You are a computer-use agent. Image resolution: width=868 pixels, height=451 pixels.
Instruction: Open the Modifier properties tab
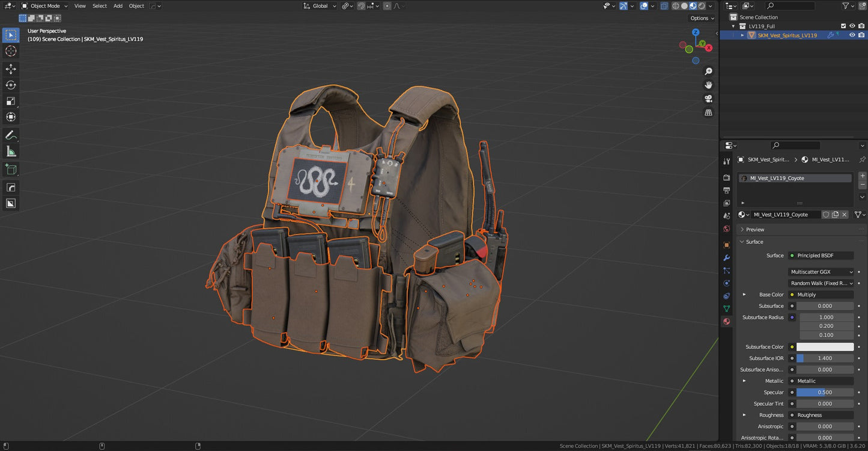tap(726, 257)
